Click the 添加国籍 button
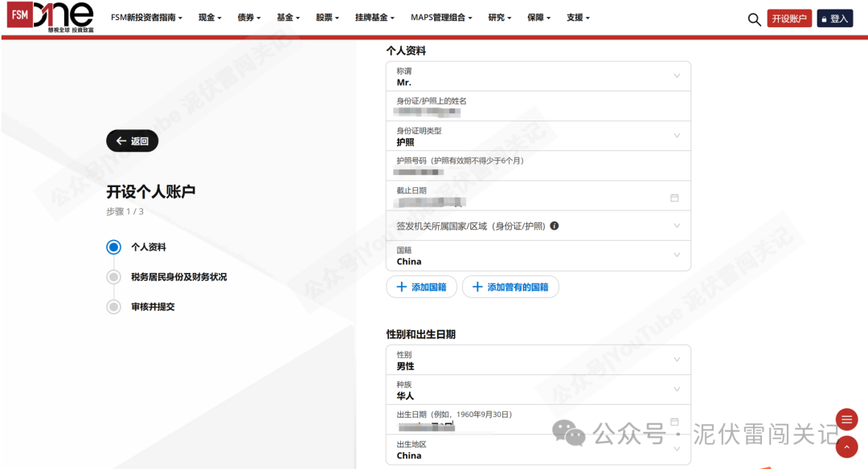The image size is (868, 469). point(421,287)
